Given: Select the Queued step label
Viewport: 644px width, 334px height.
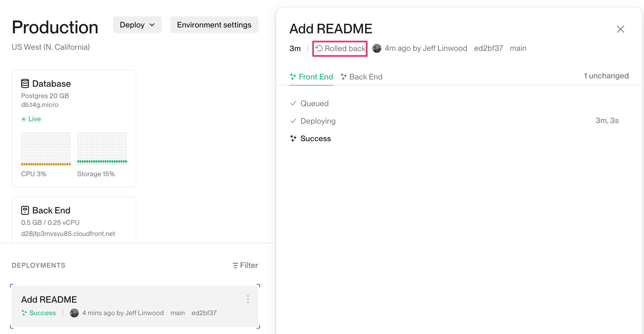Looking at the screenshot, I should 315,104.
